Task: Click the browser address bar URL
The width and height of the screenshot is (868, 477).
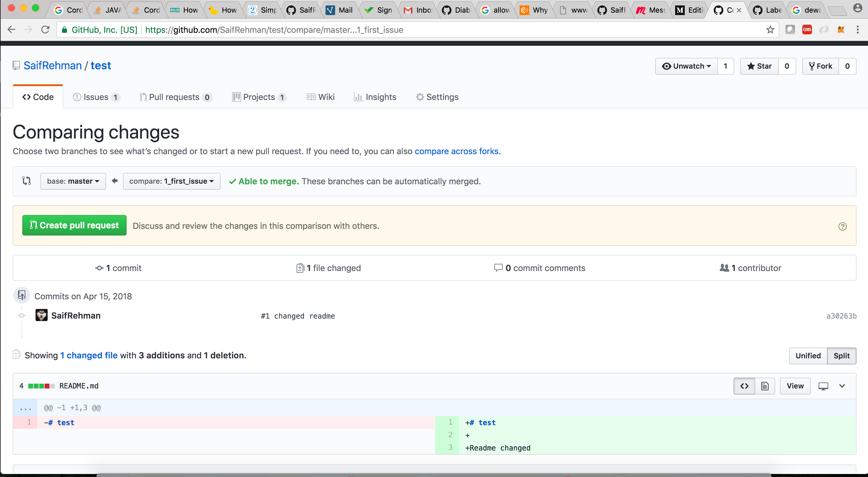Action: (274, 30)
